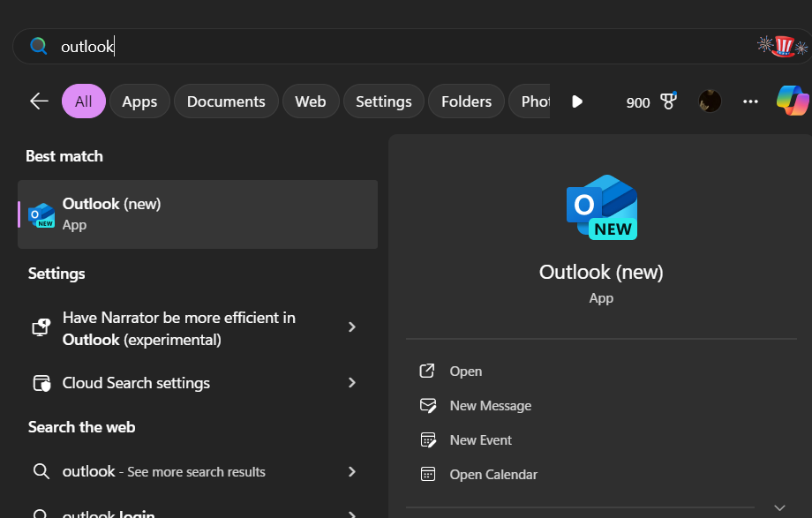
Task: Click the scroll filters right arrow
Action: (x=576, y=101)
